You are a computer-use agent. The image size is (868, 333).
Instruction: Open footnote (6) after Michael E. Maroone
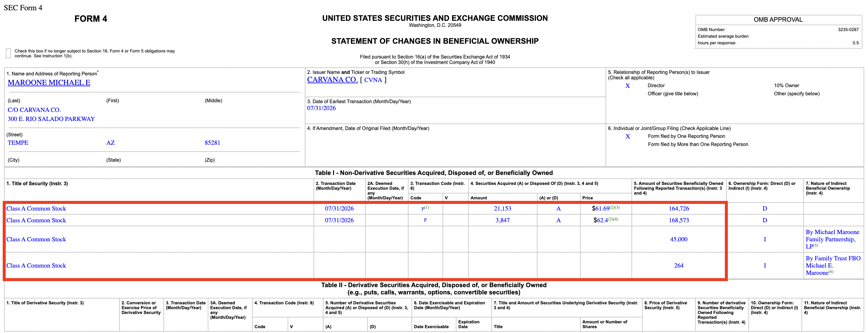tap(831, 271)
